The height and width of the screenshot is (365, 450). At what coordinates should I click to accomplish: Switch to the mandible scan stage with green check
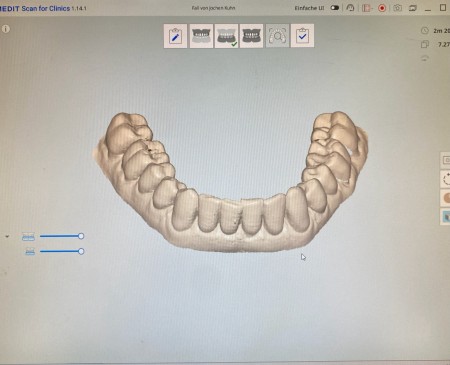tap(226, 36)
